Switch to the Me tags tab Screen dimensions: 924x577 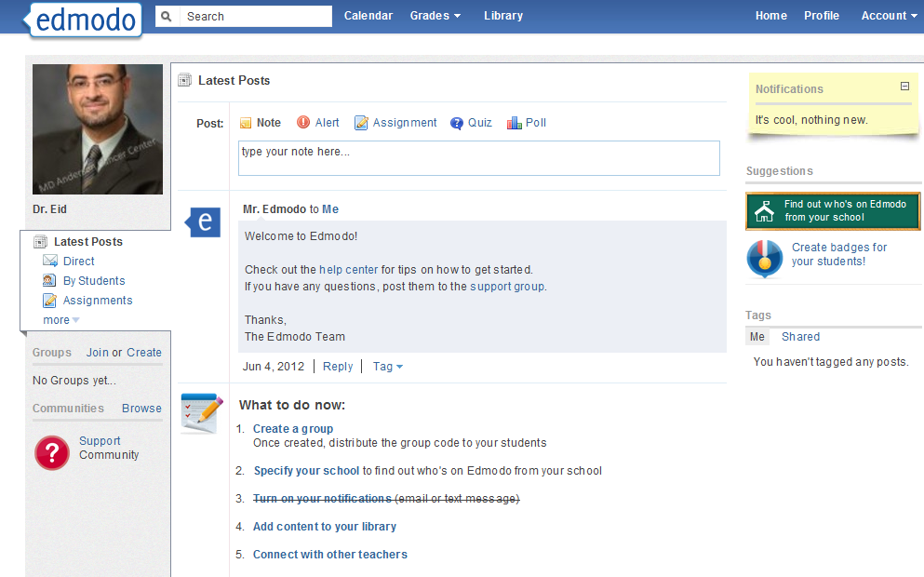(x=757, y=337)
